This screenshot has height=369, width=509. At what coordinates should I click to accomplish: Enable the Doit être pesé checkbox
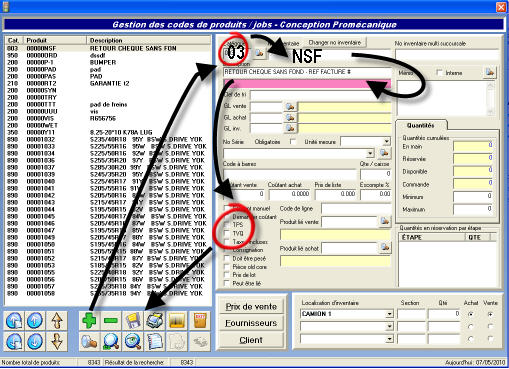[x=227, y=258]
